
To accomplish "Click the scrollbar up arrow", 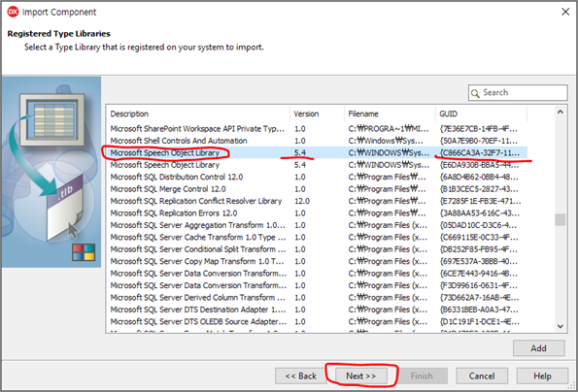I will [560, 112].
